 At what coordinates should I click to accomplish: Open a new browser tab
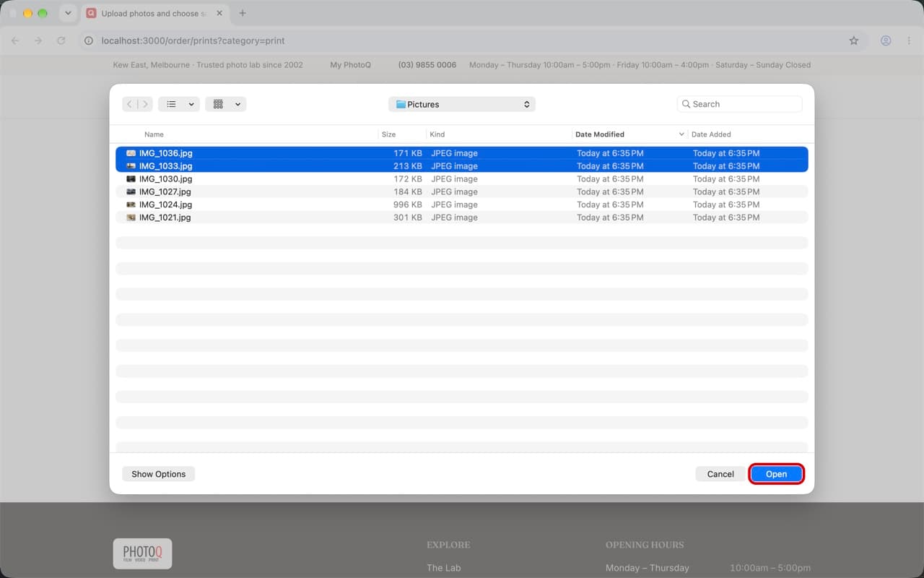click(243, 13)
